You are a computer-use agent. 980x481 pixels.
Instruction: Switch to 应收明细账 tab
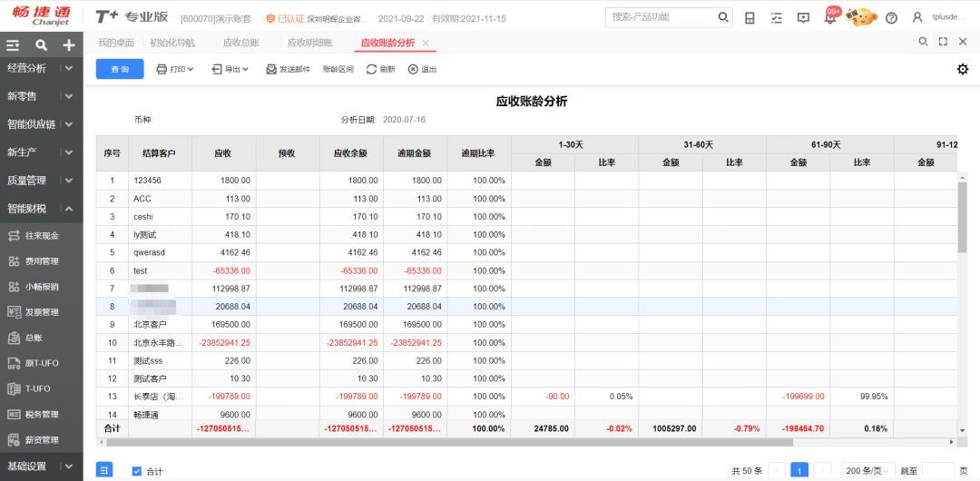pos(310,43)
